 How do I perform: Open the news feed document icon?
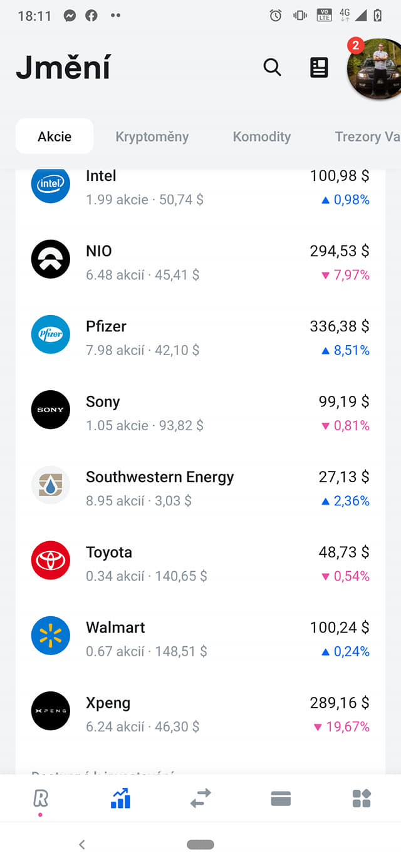(x=319, y=67)
